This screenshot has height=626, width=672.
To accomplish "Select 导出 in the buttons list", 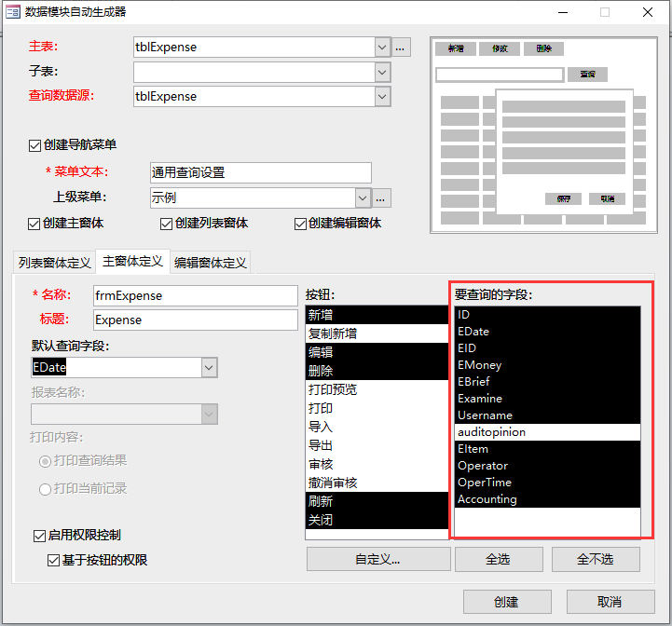I will tap(377, 445).
